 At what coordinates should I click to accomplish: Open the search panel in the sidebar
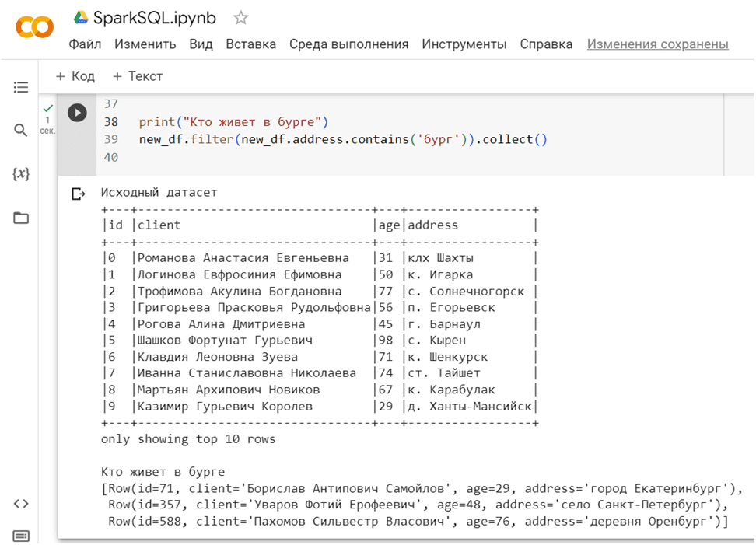click(x=21, y=130)
